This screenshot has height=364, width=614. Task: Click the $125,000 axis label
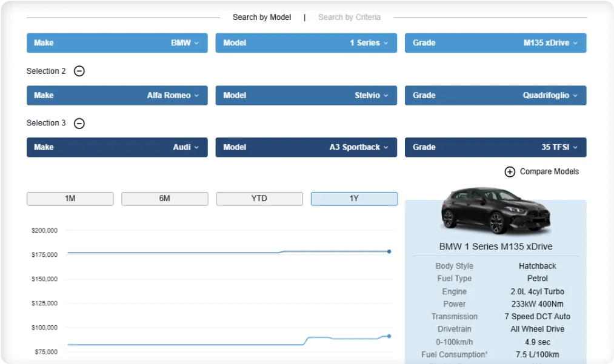[x=44, y=303]
